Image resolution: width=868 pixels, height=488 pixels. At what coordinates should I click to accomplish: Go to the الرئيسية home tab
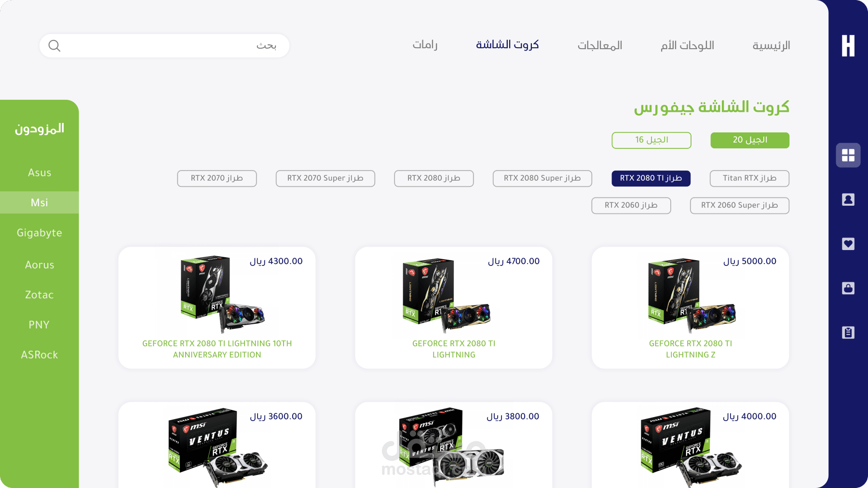coord(771,45)
